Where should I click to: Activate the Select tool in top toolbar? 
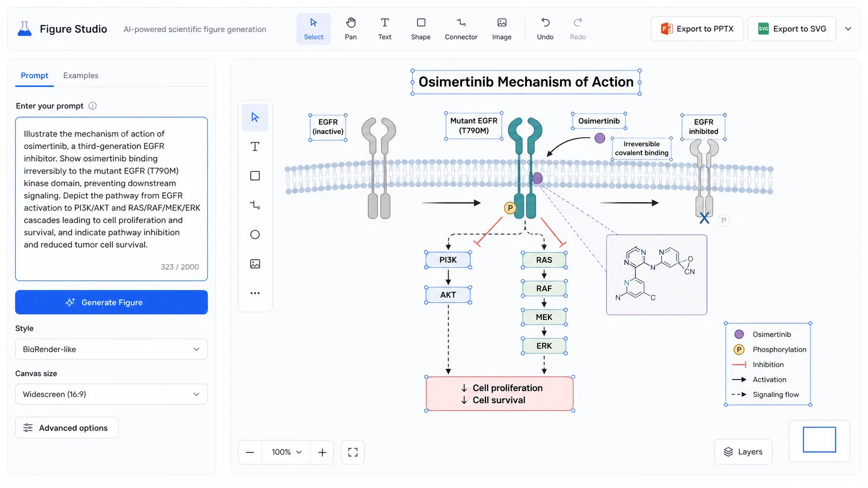click(x=314, y=29)
